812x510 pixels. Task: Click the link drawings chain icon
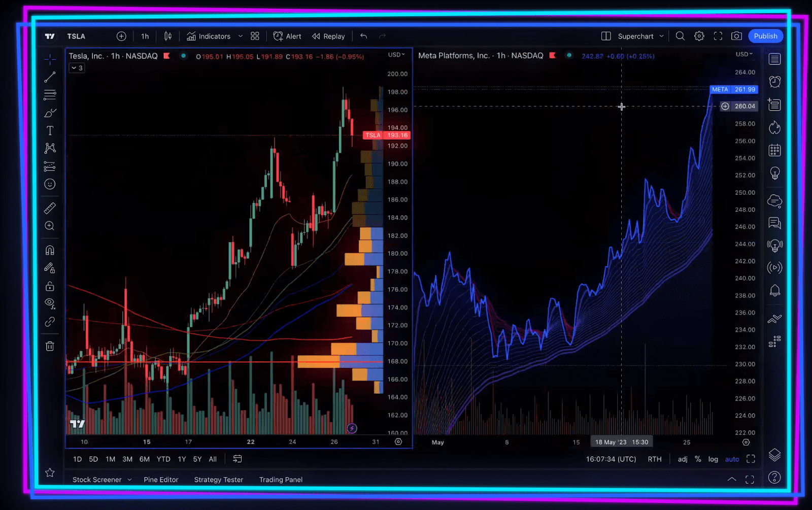50,322
